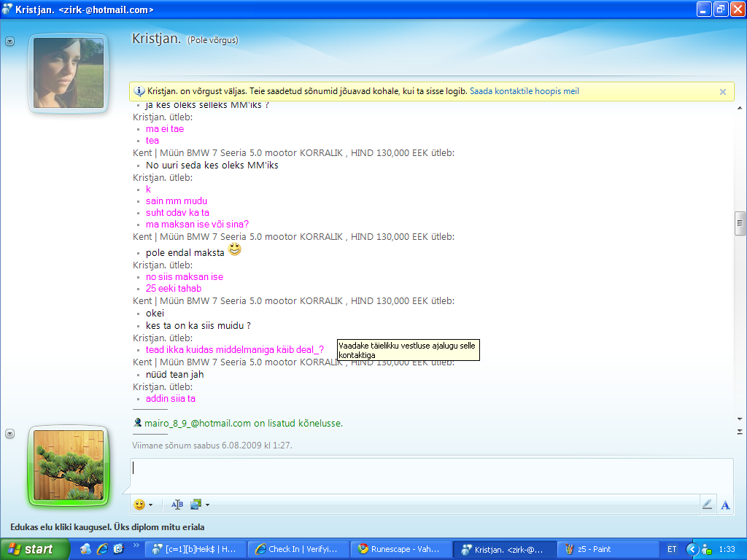Click the Messenger icon in quick launch
747x560 pixels.
pyautogui.click(x=86, y=549)
